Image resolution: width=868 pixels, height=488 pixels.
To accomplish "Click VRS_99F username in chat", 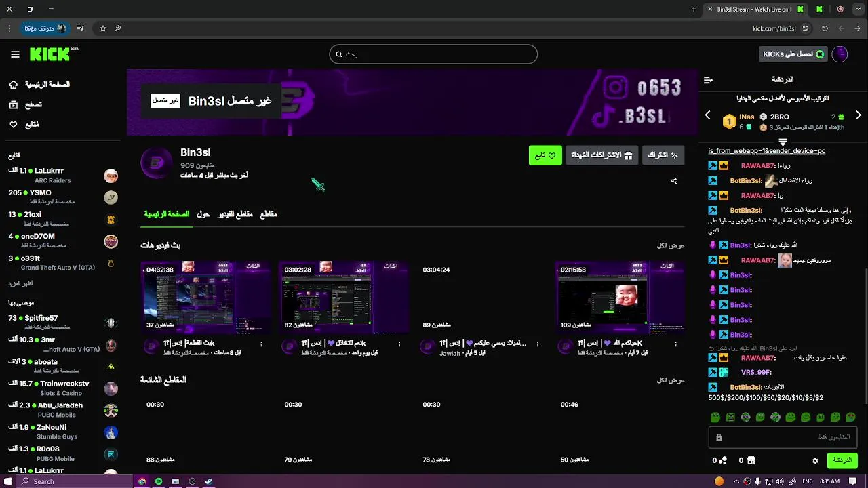I will tap(756, 373).
